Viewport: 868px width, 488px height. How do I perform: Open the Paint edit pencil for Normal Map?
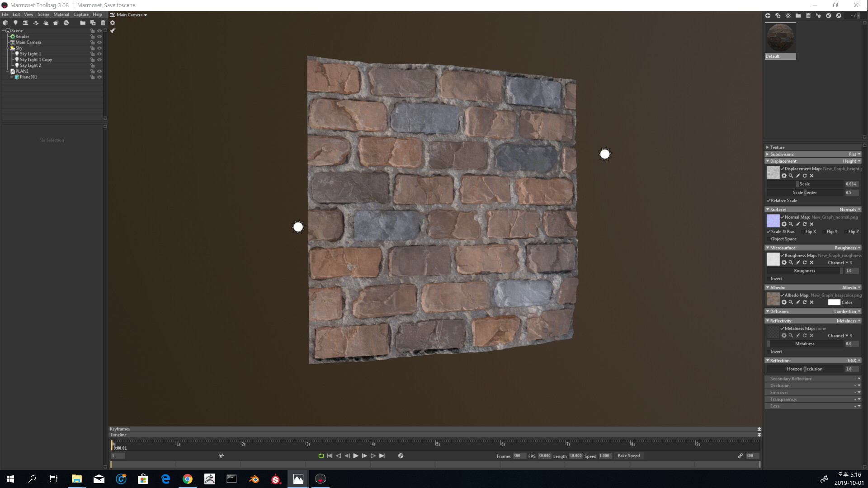[798, 224]
